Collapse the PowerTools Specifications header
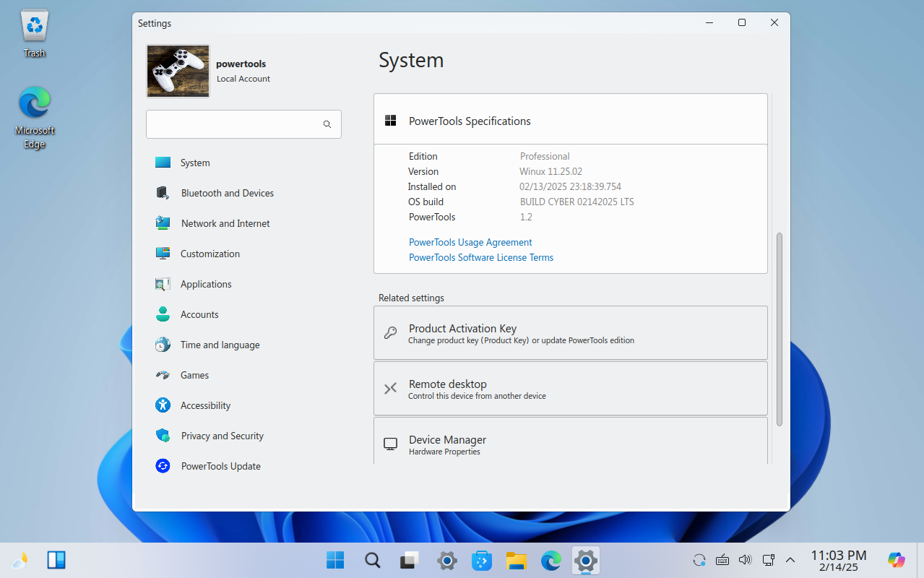The height and width of the screenshot is (578, 924). tap(571, 119)
